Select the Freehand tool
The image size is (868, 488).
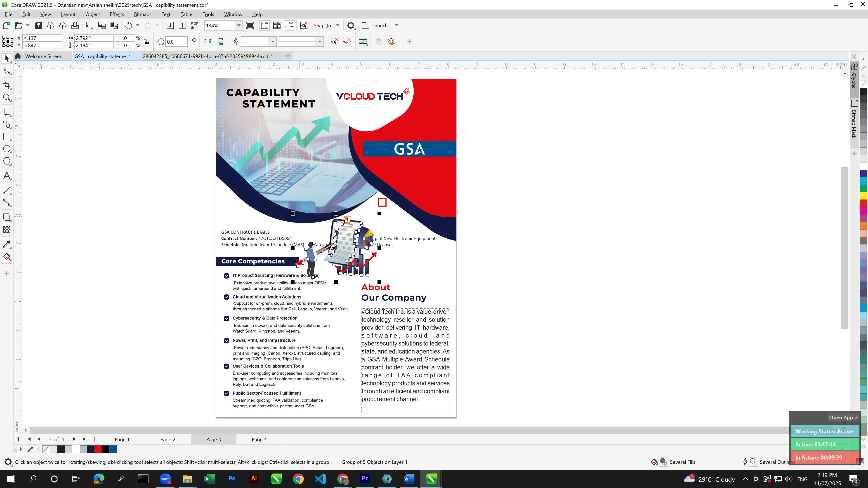pyautogui.click(x=7, y=112)
